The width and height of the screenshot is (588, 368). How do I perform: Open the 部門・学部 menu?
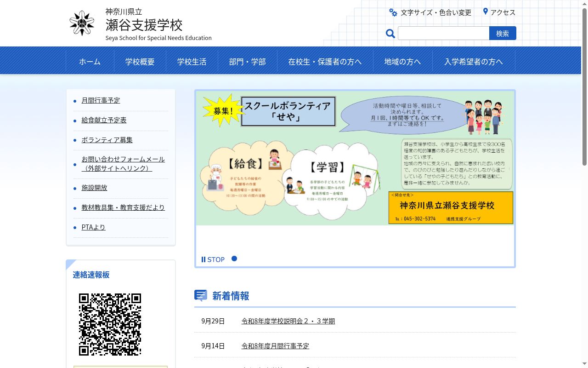point(248,62)
